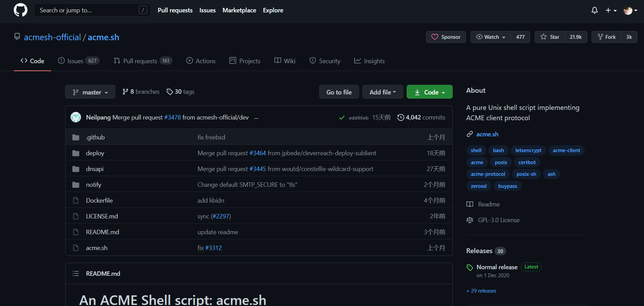This screenshot has height=306, width=644.
Task: Show the + 29 releases link
Action: [481, 291]
